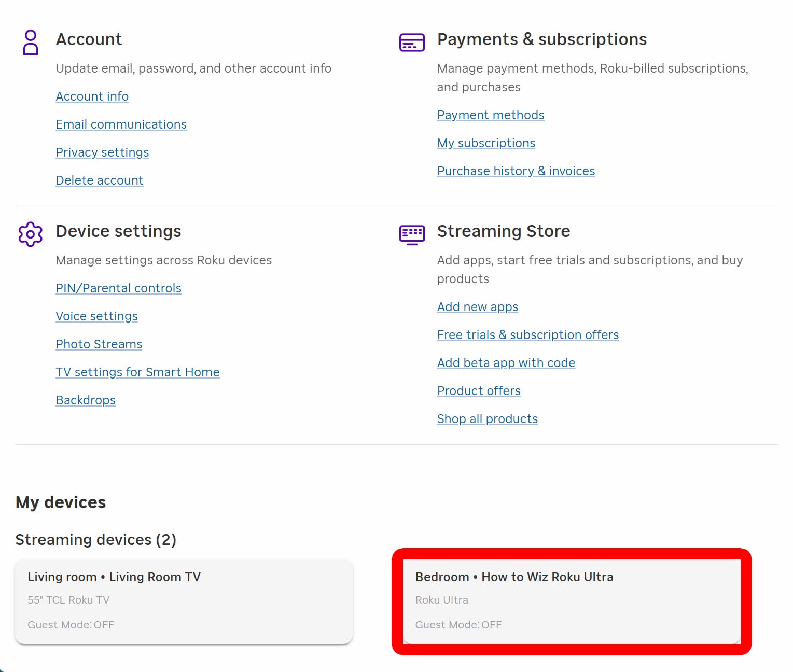The width and height of the screenshot is (793, 672).
Task: Open Purchase history & invoices
Action: (516, 171)
